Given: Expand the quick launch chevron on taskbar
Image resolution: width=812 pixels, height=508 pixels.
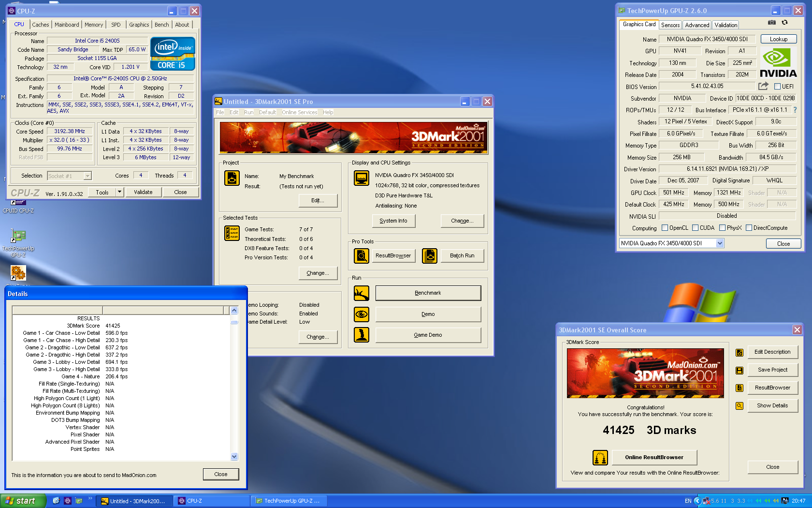Looking at the screenshot, I should [90, 498].
